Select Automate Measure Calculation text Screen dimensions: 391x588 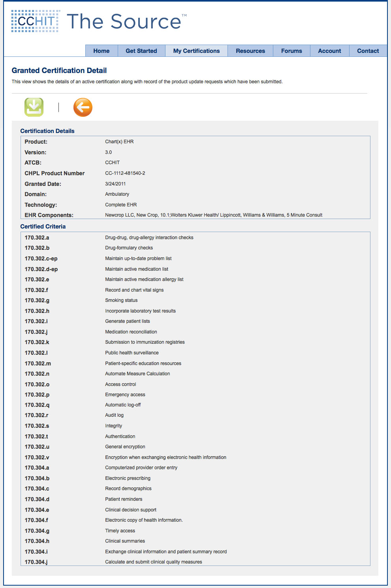tap(137, 374)
